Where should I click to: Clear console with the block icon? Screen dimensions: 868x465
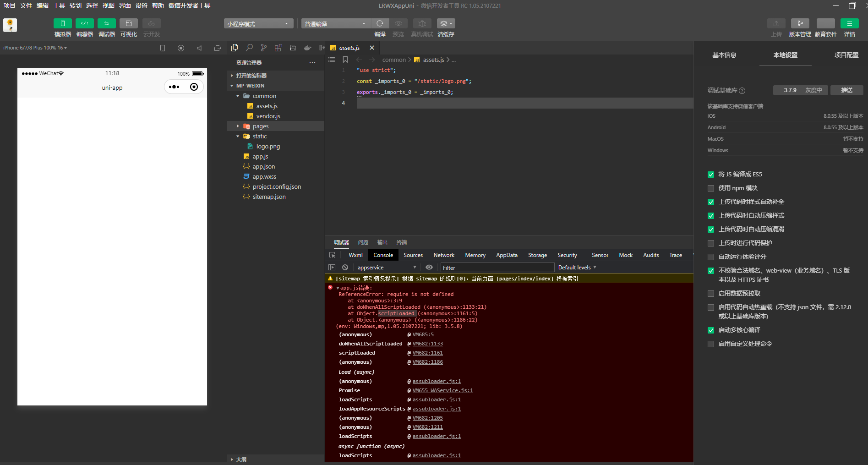pyautogui.click(x=345, y=268)
